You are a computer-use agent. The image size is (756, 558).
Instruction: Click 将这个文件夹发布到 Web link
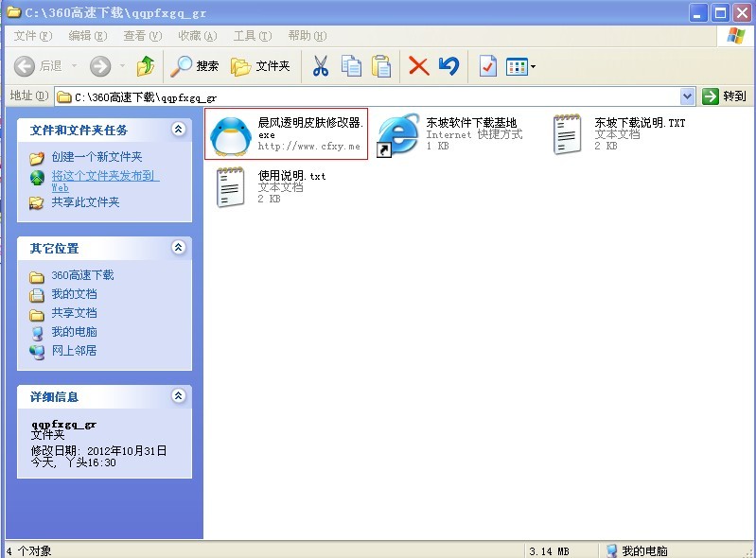105,182
